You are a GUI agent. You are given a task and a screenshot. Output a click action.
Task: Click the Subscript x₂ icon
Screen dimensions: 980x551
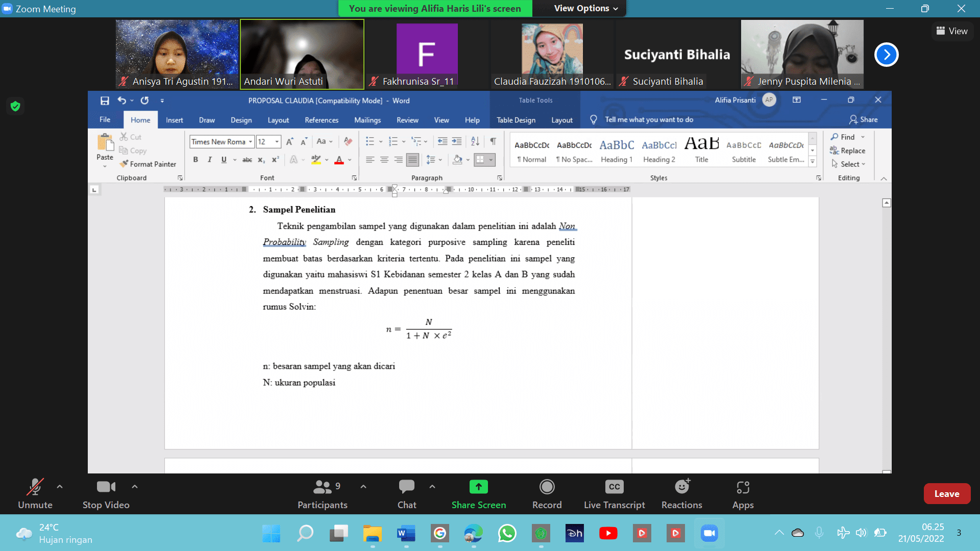[261, 160]
